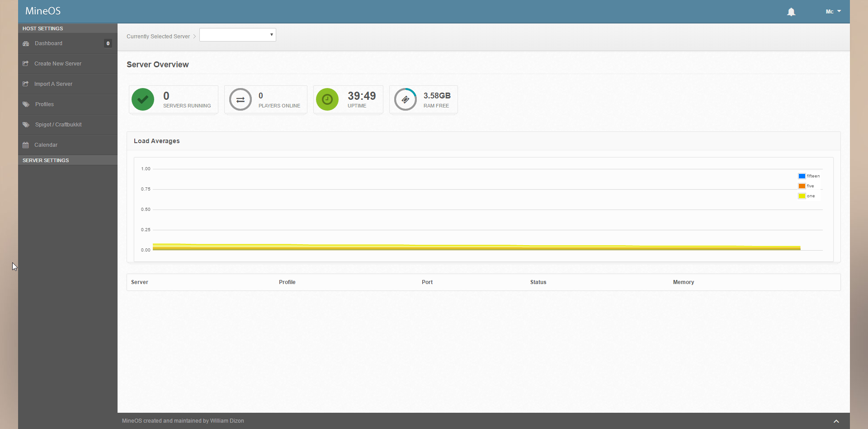
Task: Open the Mc user menu dropdown
Action: pyautogui.click(x=833, y=11)
